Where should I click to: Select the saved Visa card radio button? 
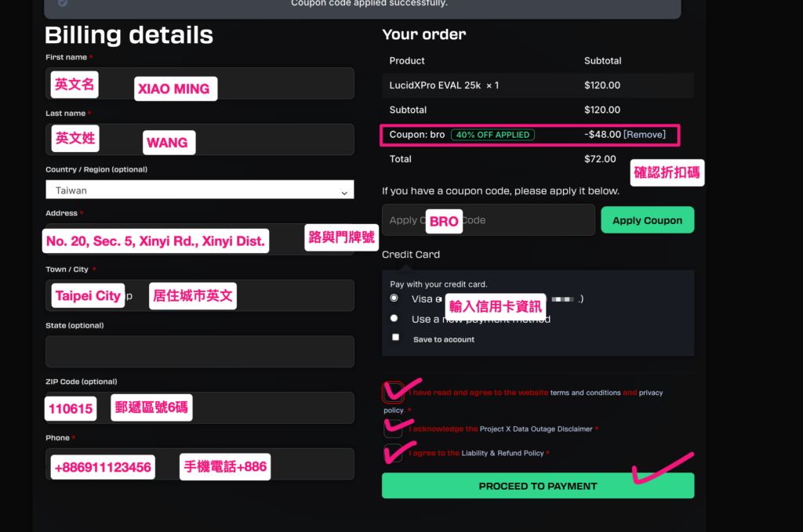[x=394, y=299]
